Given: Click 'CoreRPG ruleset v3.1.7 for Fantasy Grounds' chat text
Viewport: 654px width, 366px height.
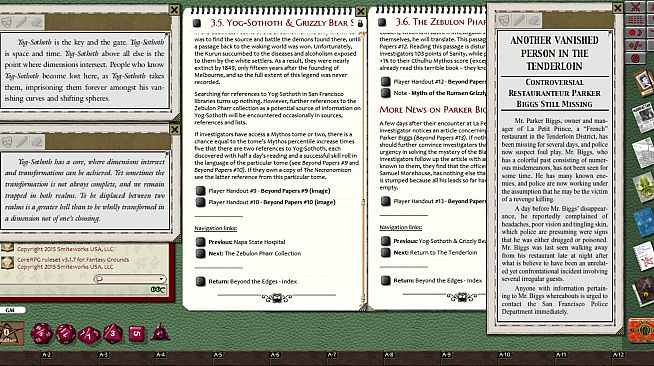Looking at the screenshot, I should [x=73, y=259].
